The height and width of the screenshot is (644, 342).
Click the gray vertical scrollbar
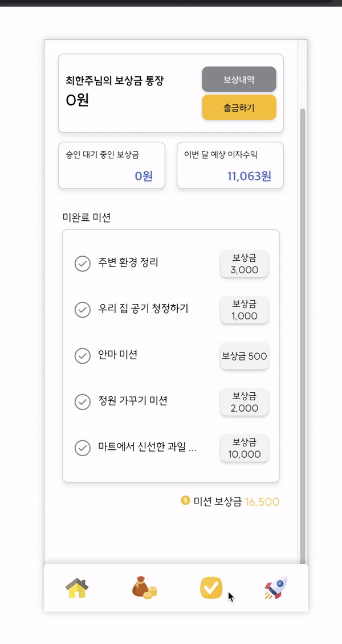click(x=303, y=337)
